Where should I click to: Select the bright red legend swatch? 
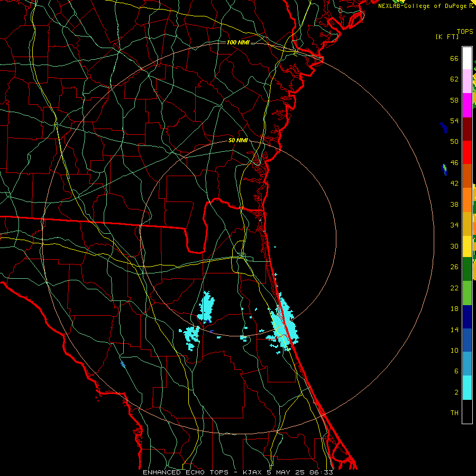[467, 152]
